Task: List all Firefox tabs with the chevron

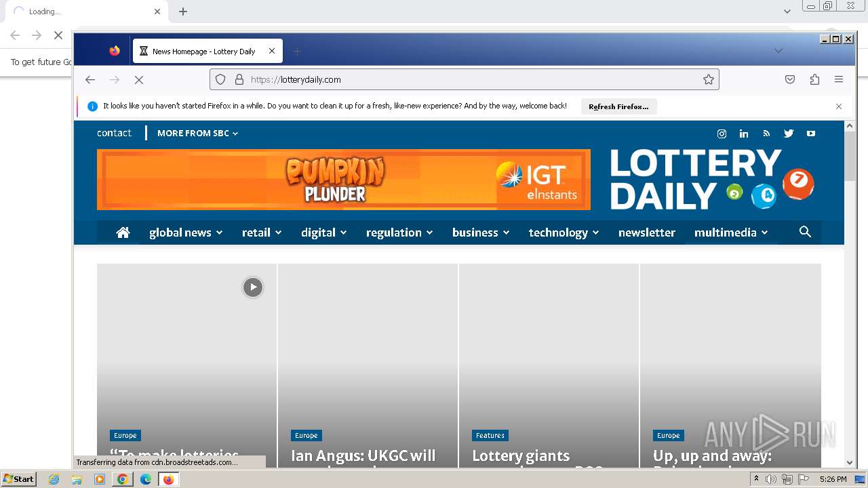Action: [x=778, y=51]
